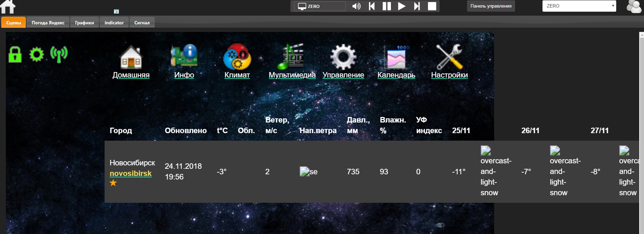
Task: Click the Новосибирск city name
Action: point(132,163)
